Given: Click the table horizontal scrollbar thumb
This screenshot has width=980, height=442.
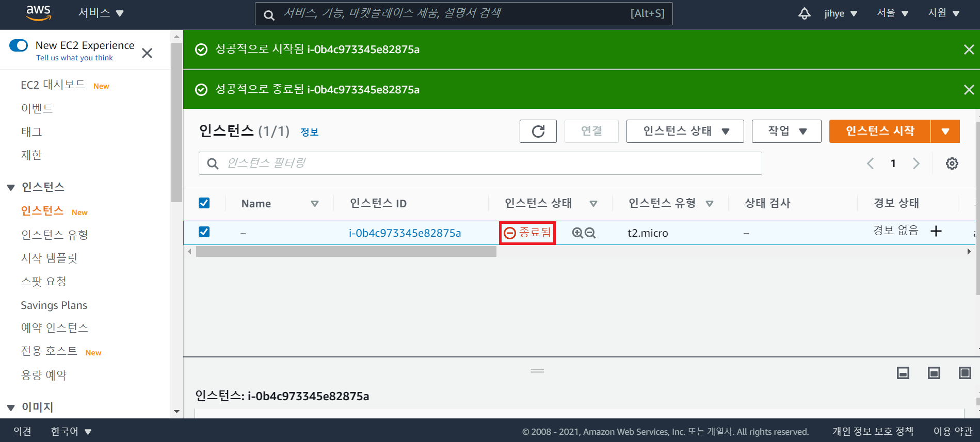Looking at the screenshot, I should click(x=346, y=251).
